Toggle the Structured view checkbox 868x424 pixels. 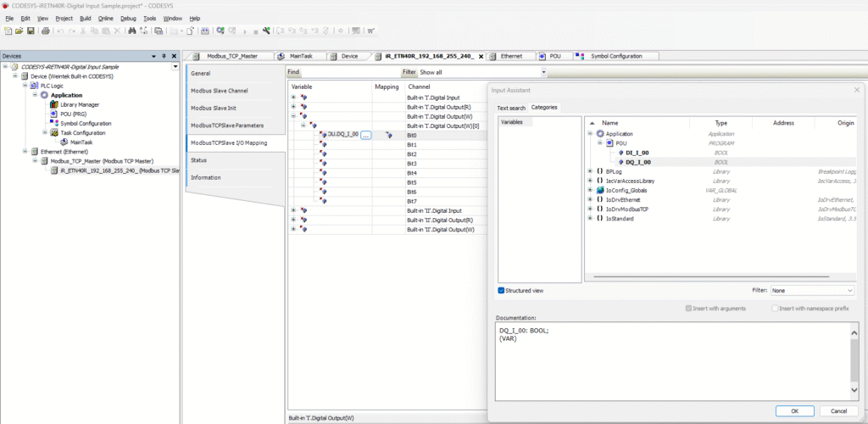point(501,291)
